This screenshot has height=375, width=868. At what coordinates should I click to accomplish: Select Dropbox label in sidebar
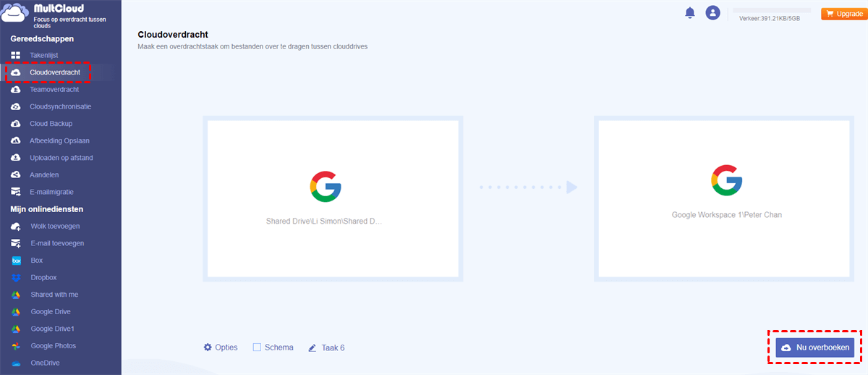click(43, 277)
